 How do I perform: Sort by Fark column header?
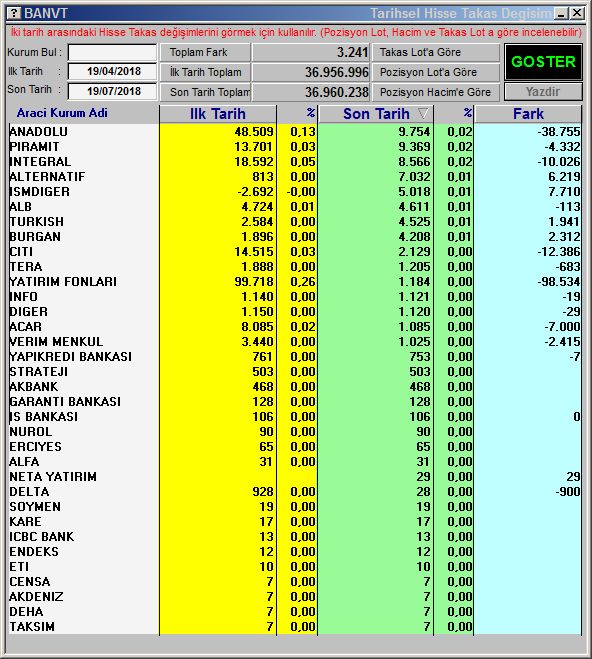point(528,114)
